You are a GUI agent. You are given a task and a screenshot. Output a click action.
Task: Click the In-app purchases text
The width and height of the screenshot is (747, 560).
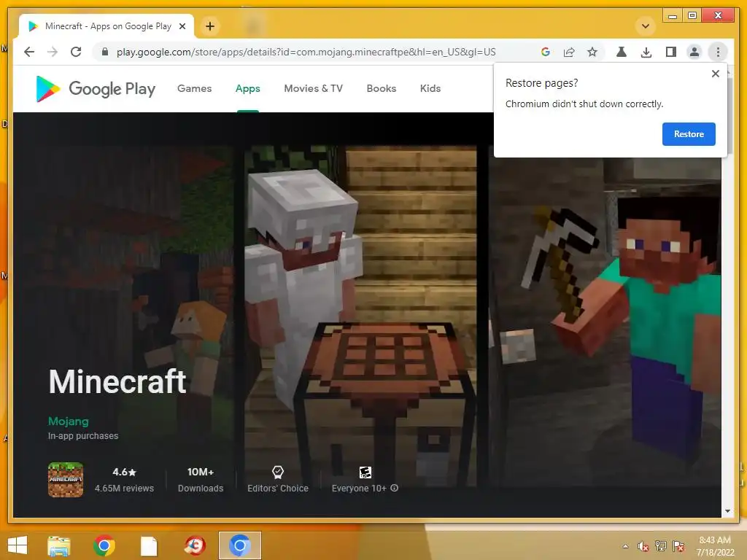pyautogui.click(x=83, y=436)
